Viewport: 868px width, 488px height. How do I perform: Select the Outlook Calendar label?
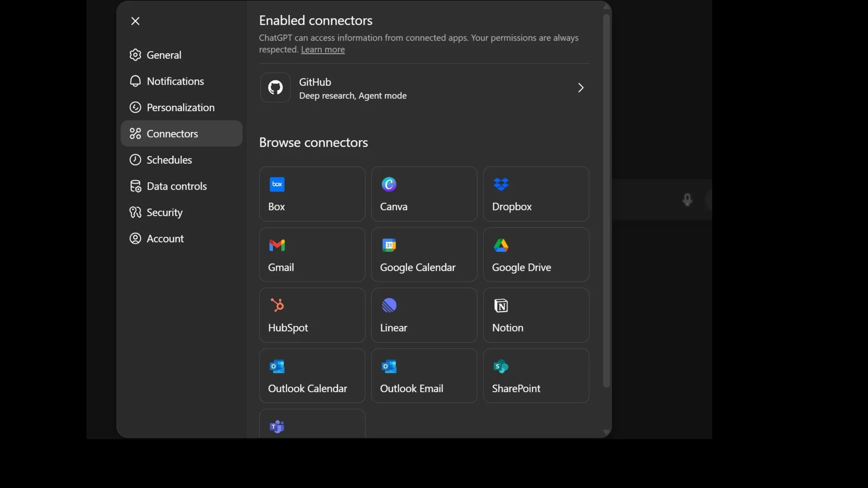[x=308, y=388]
